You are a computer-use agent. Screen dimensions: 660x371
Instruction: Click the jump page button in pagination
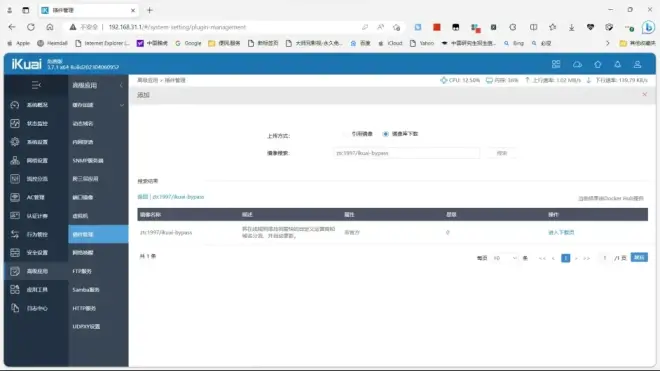[x=639, y=257]
